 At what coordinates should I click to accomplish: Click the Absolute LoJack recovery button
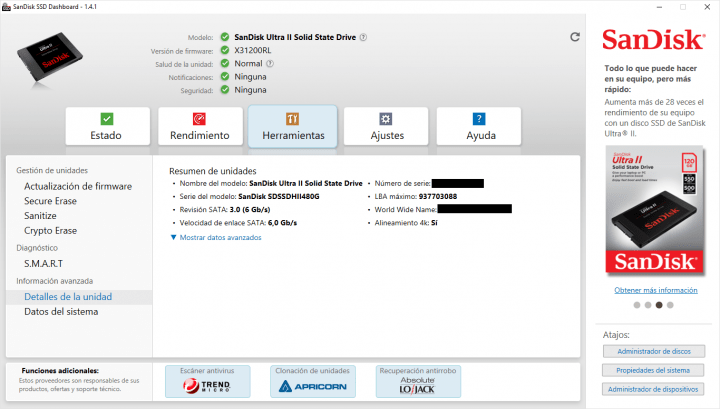point(418,381)
